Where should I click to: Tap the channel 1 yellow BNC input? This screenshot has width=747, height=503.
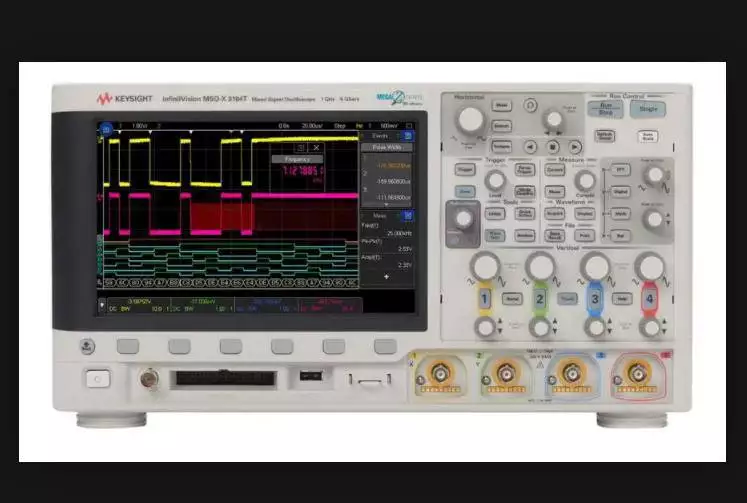(440, 373)
